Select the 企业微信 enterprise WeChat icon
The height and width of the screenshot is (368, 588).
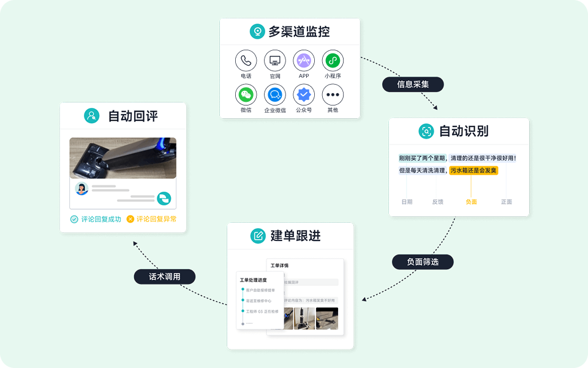pos(274,95)
